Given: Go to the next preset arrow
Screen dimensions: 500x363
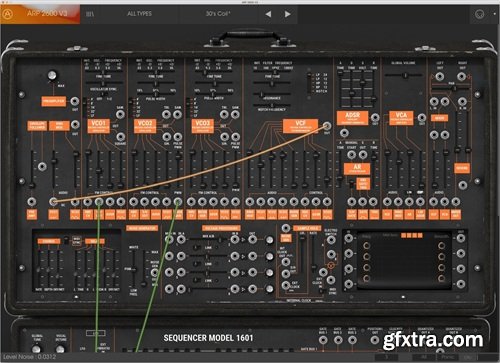Looking at the screenshot, I should pyautogui.click(x=287, y=14).
